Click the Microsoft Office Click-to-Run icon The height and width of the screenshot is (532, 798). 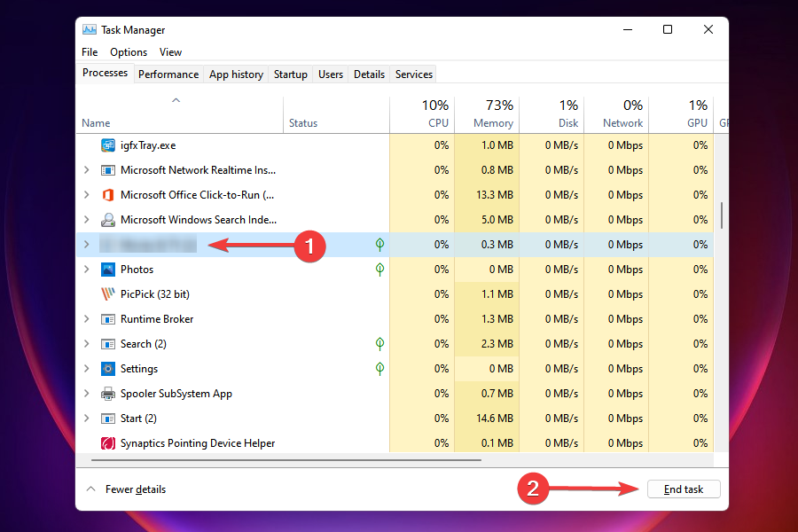click(x=108, y=194)
